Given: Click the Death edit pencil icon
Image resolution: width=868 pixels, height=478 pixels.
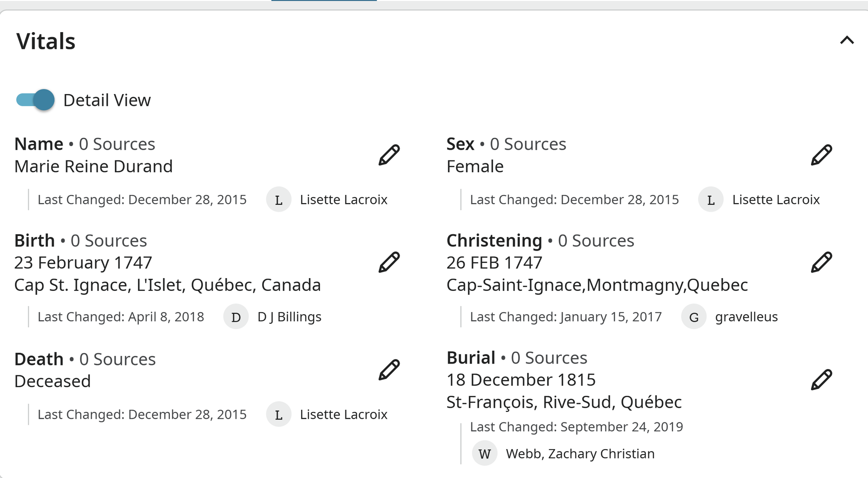Looking at the screenshot, I should 389,370.
